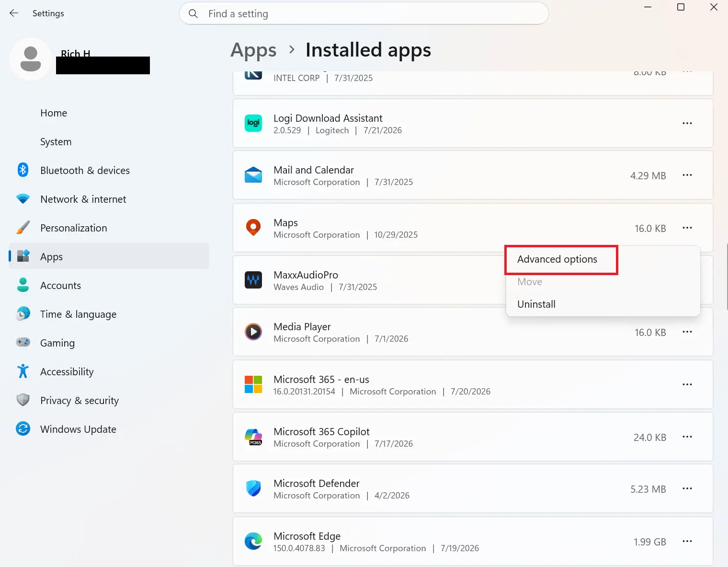Click the Edge version 150.0.4078.83
Viewport: 728px width, 567px height.
(x=299, y=548)
